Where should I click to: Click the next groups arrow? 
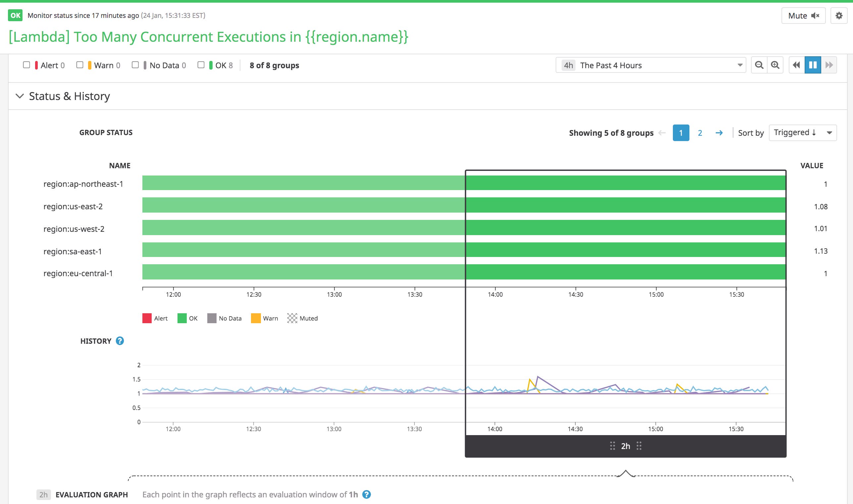tap(720, 133)
